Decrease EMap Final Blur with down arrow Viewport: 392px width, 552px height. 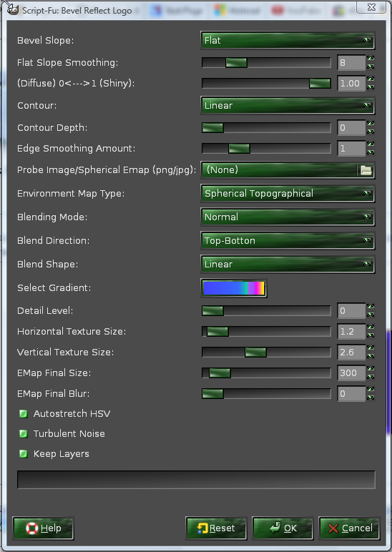[x=371, y=398]
